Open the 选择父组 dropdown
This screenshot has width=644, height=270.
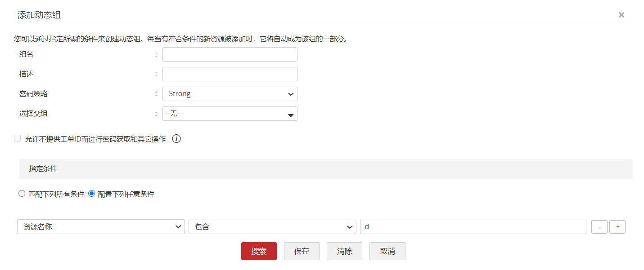pyautogui.click(x=230, y=114)
